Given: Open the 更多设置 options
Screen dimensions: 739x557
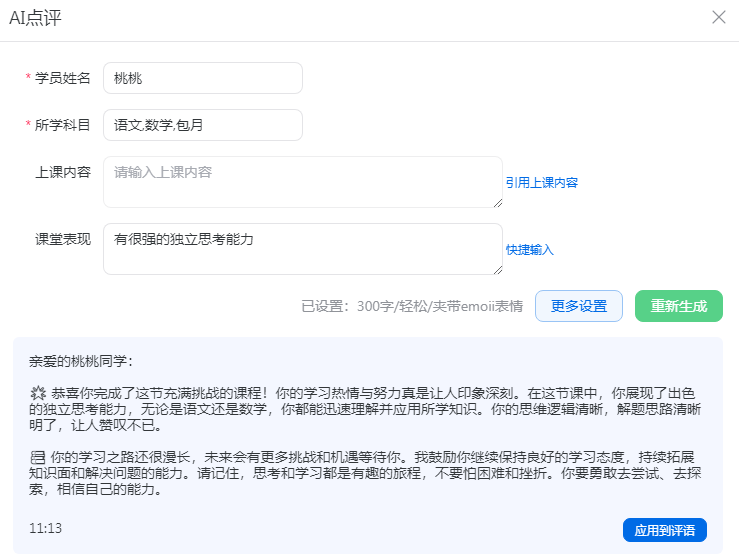Looking at the screenshot, I should click(x=578, y=306).
